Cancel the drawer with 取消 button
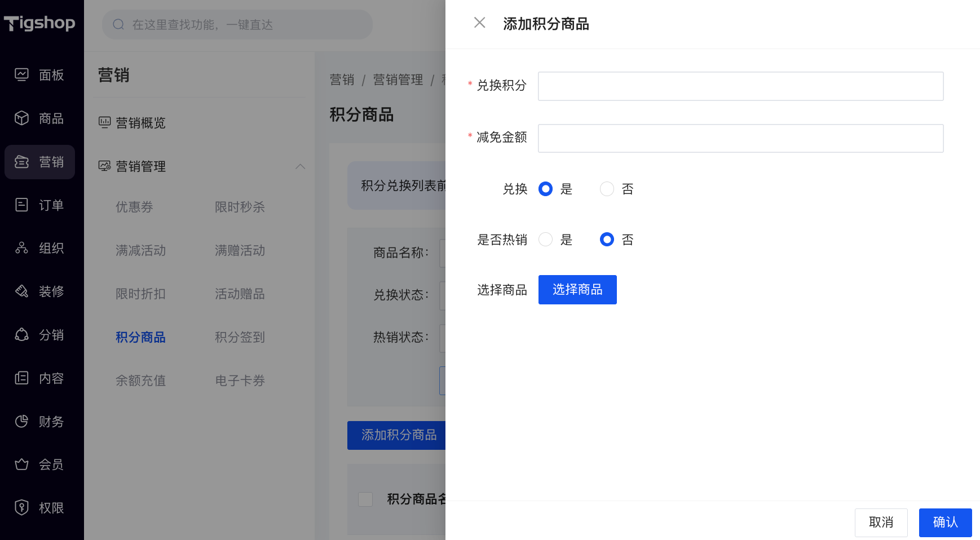The width and height of the screenshot is (980, 540). (881, 523)
